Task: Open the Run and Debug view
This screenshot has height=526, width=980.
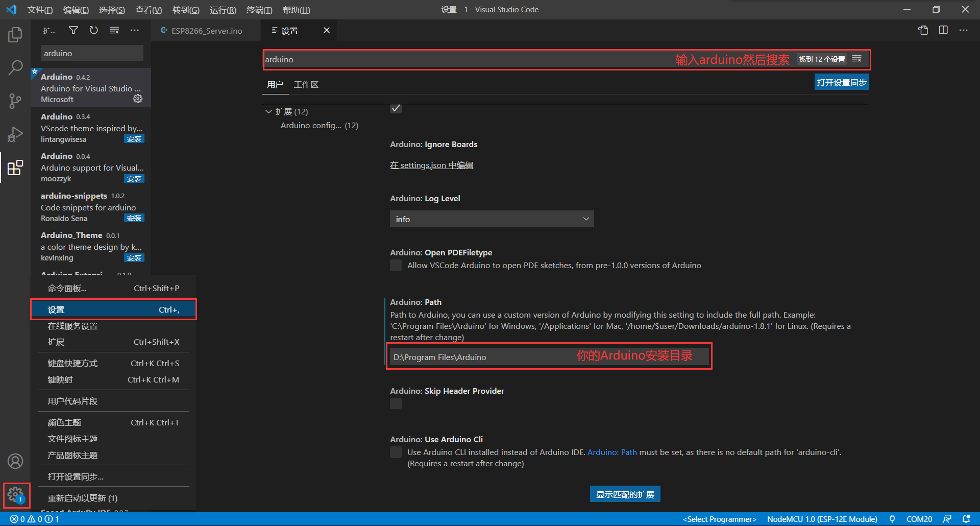Action: tap(15, 134)
